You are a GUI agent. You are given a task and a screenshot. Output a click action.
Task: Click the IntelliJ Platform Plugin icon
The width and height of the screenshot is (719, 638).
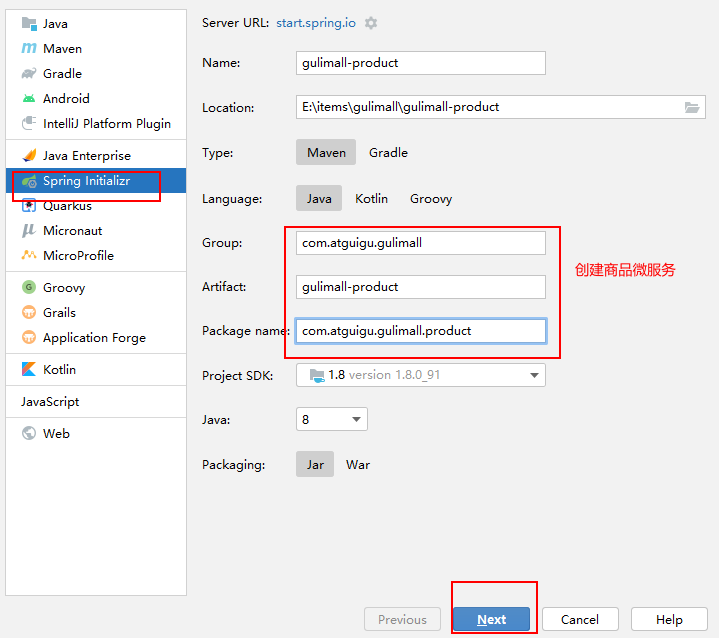tap(29, 123)
